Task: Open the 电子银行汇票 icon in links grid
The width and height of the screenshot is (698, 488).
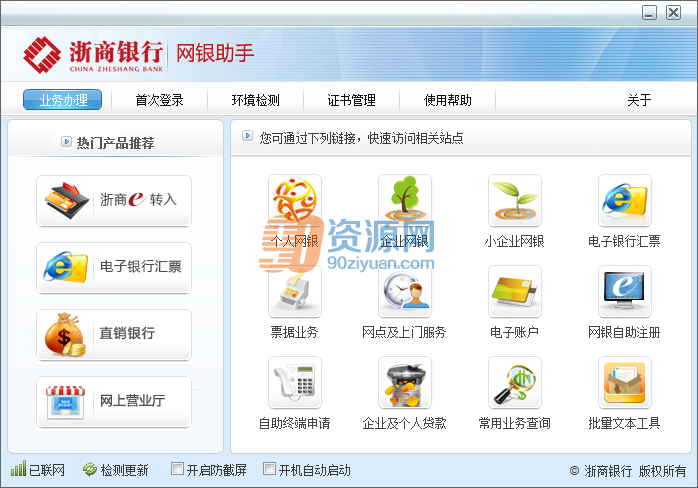Action: click(x=625, y=200)
